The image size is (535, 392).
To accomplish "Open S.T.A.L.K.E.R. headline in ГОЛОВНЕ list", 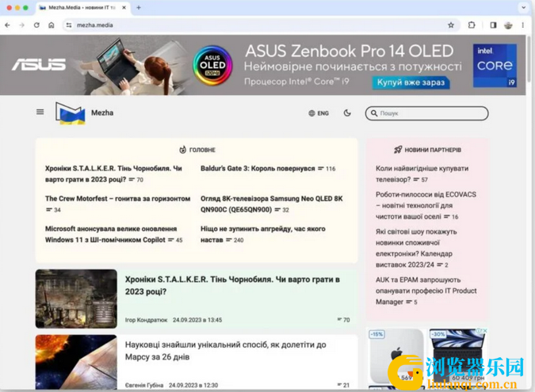I will pos(113,173).
